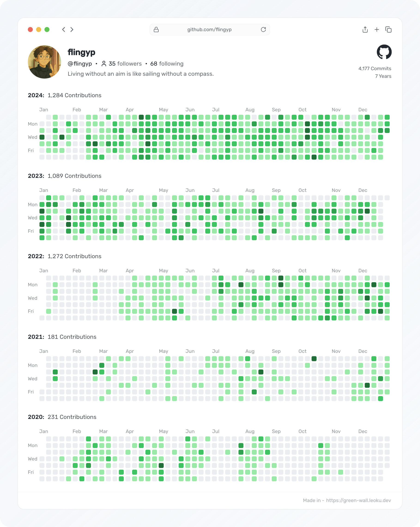Click the duplicate tabs icon
The image size is (420, 527).
(x=388, y=30)
